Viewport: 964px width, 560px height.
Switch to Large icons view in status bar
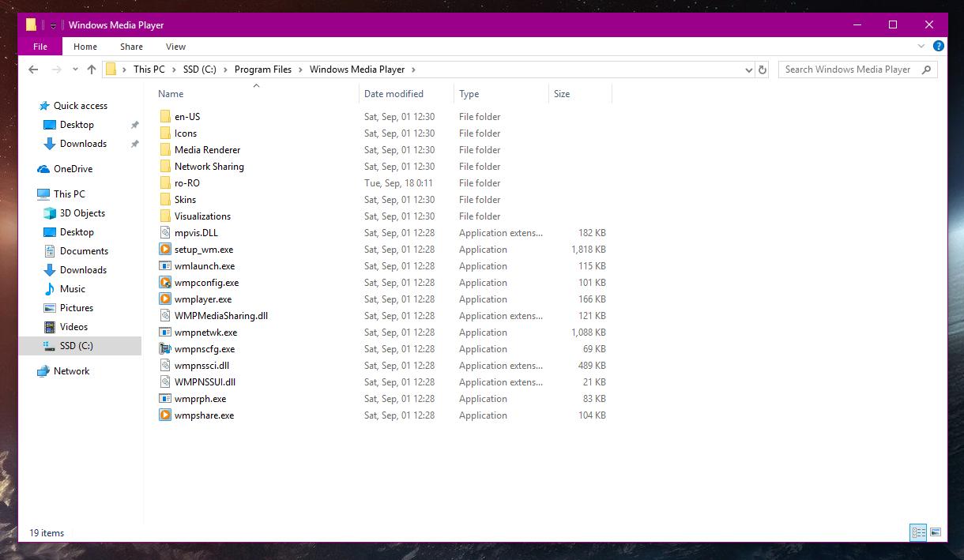click(x=936, y=533)
